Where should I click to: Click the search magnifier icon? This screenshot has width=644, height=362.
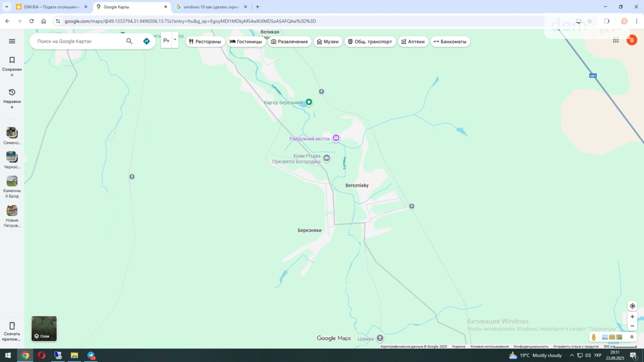pyautogui.click(x=129, y=41)
